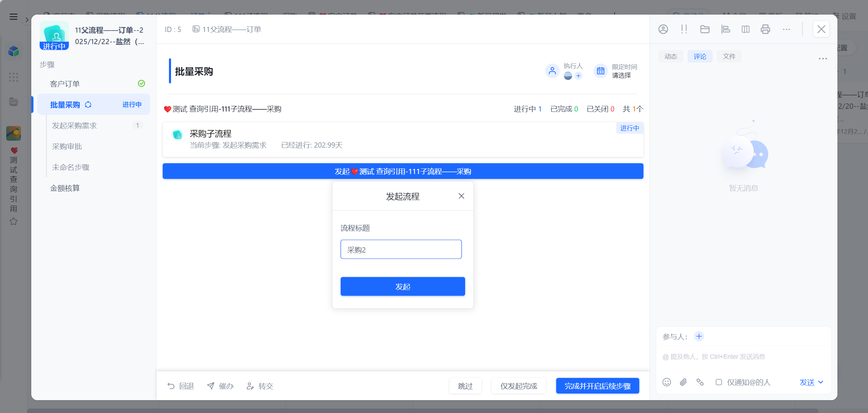Click the 催办 action
Viewport: 868px width, 413px height.
[220, 386]
